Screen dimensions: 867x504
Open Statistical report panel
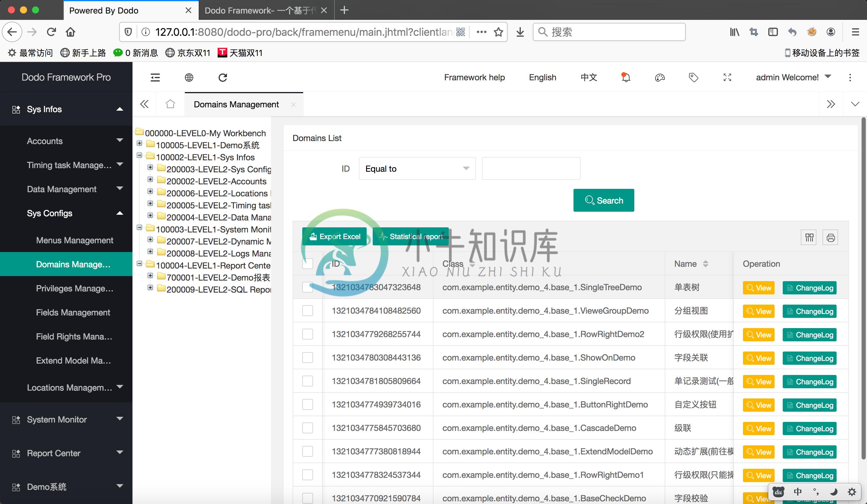click(411, 236)
